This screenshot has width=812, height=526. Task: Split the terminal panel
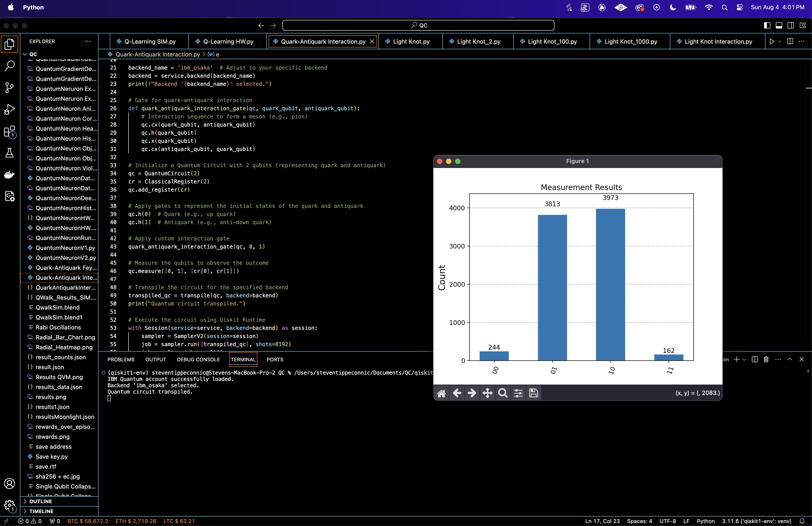(755, 359)
